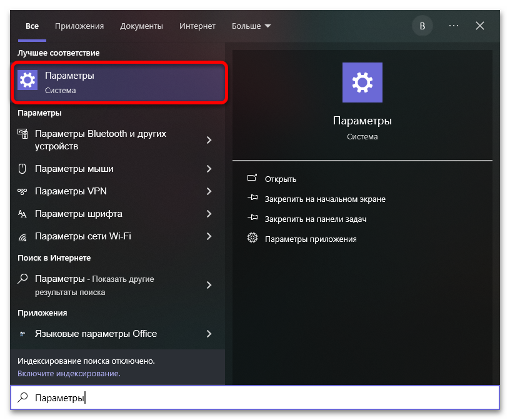Image resolution: width=510 pixels, height=420 pixels.
Task: Click the VPN icon next to Параметры VPN
Action: [22, 191]
